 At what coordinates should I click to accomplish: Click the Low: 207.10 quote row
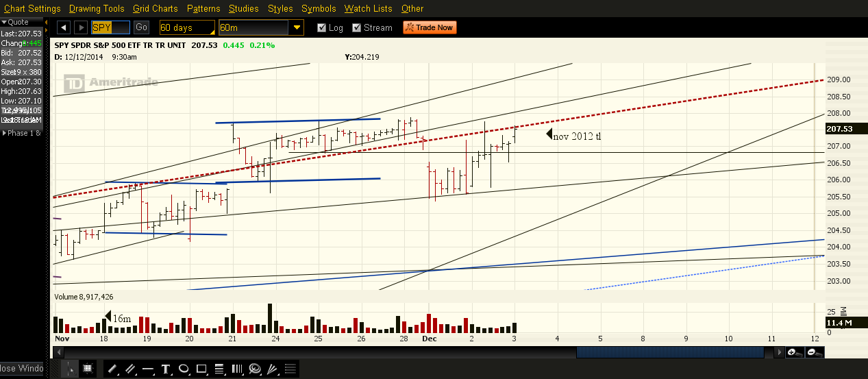[22, 101]
